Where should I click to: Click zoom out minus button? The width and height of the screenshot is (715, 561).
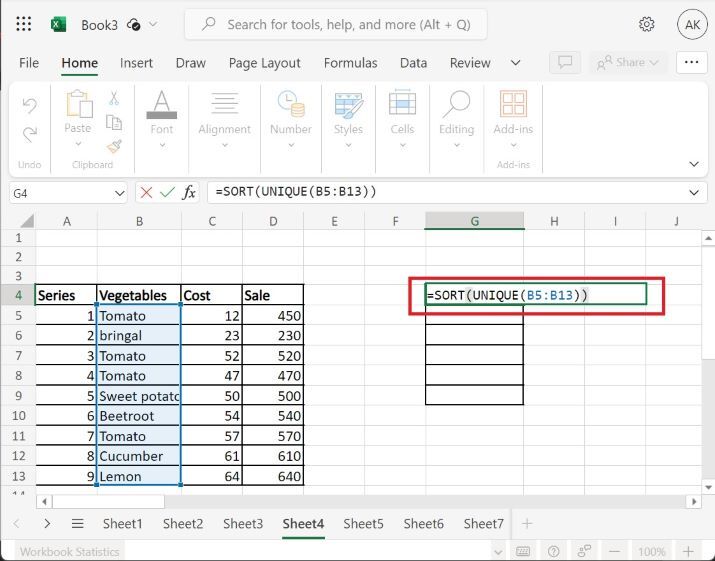point(614,551)
